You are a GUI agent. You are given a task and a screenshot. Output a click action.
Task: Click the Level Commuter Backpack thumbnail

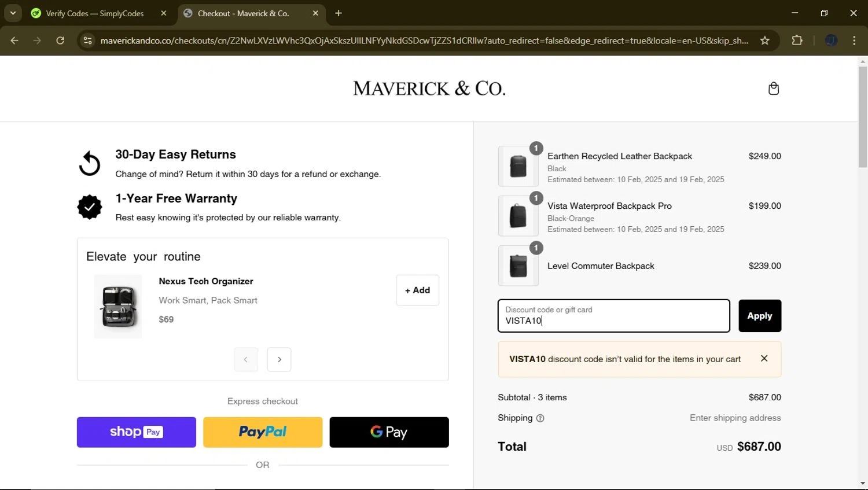tap(518, 266)
